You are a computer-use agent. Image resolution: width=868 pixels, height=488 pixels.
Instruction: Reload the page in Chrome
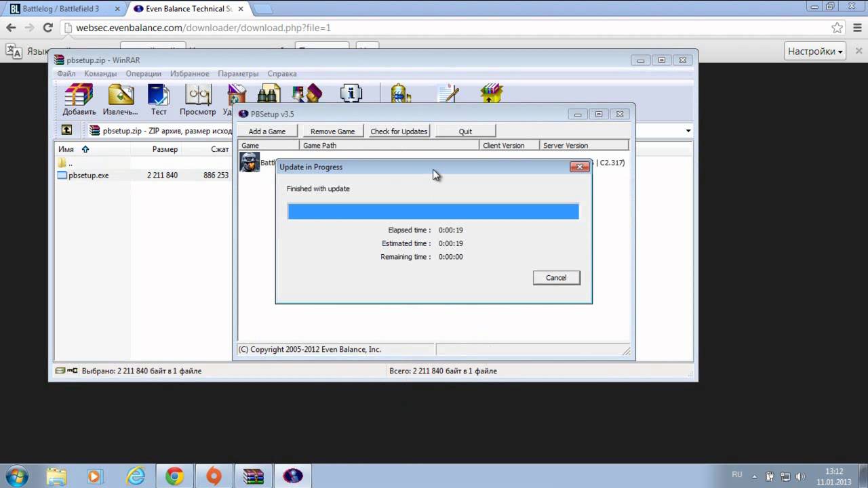(x=47, y=28)
